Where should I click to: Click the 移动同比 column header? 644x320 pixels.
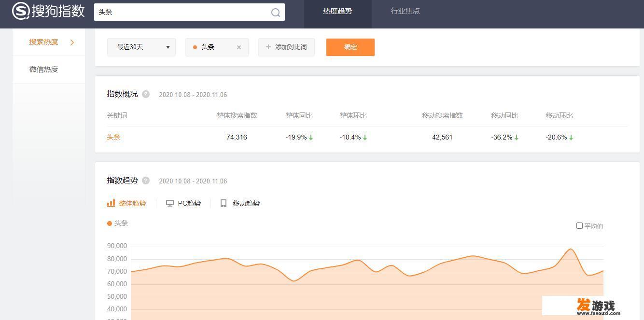pyautogui.click(x=504, y=116)
